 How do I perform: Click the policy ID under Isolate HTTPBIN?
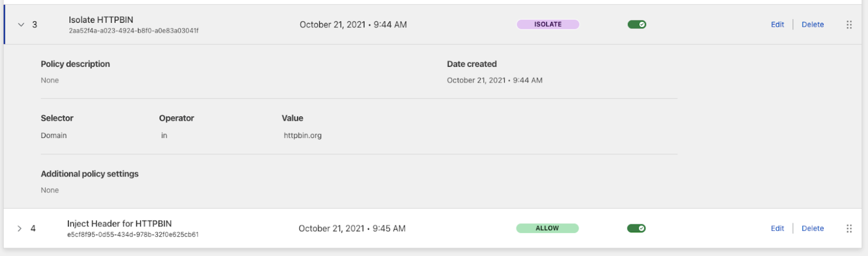coord(133,30)
